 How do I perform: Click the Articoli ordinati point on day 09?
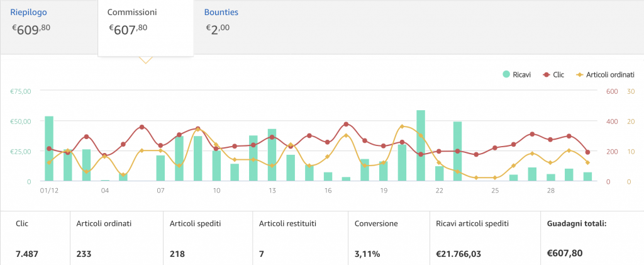click(197, 130)
